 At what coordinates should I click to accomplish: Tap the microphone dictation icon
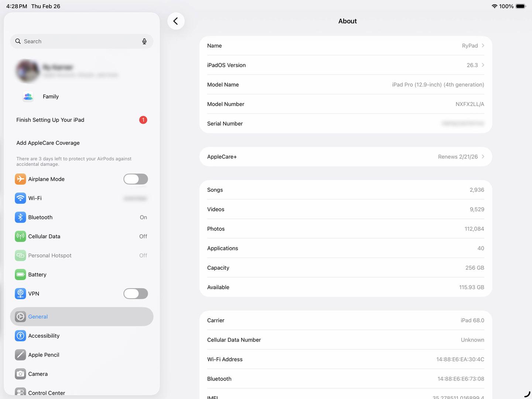coord(144,41)
